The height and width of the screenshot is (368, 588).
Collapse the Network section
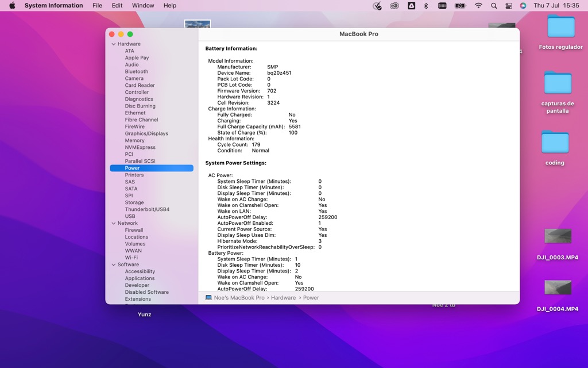click(114, 224)
